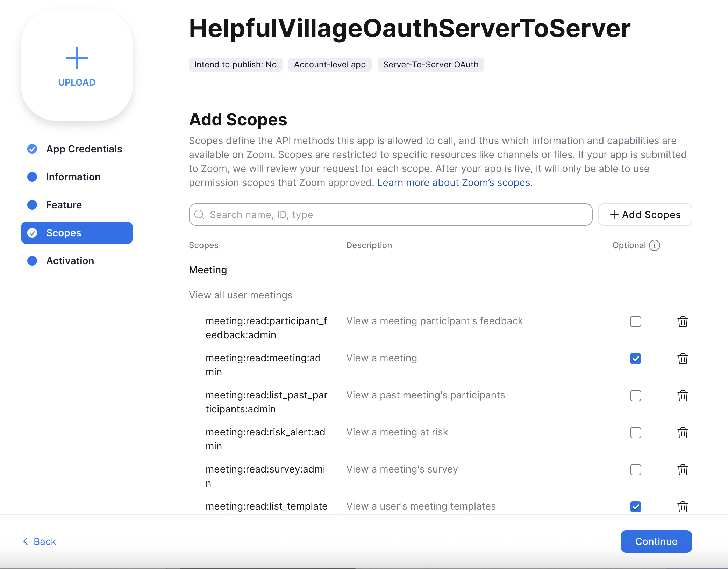Delete the meeting:read:survey:admin scope
The width and height of the screenshot is (728, 569).
click(683, 470)
